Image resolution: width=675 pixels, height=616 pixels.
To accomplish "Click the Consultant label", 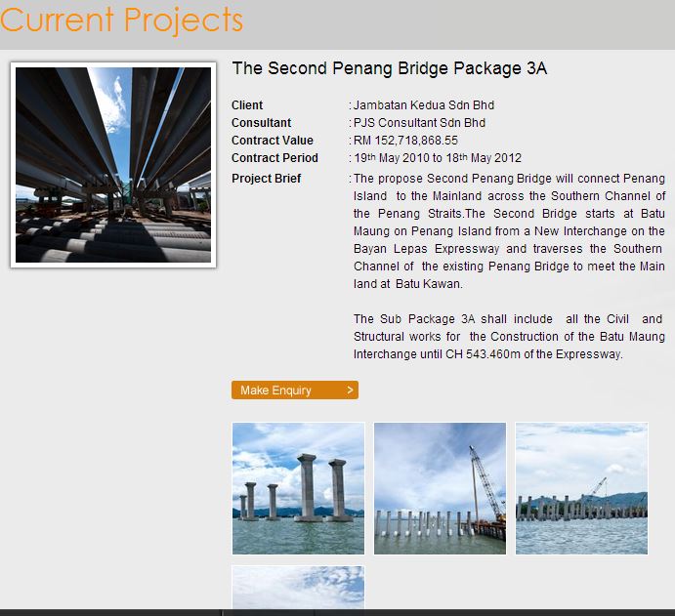I will coord(261,123).
